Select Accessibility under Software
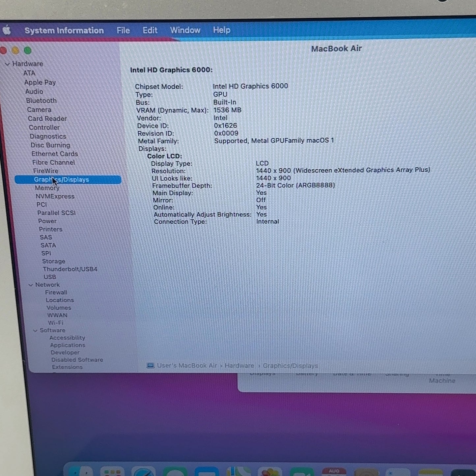 click(68, 338)
